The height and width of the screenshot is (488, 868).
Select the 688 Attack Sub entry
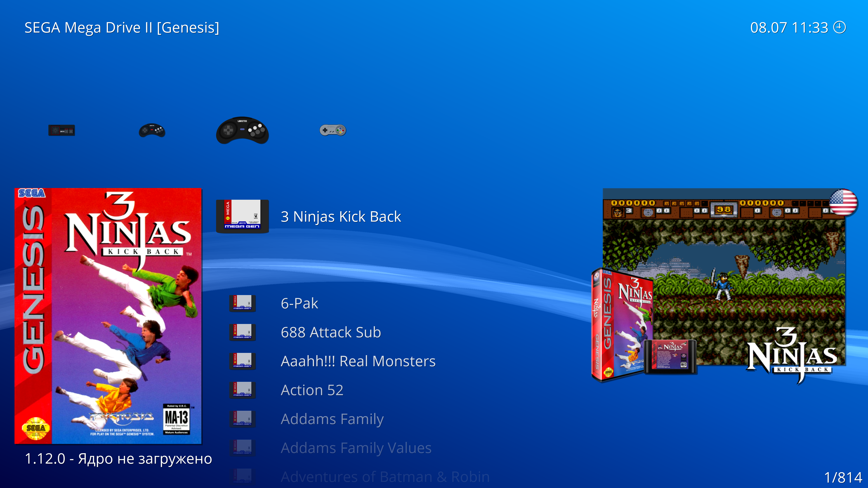[331, 332]
